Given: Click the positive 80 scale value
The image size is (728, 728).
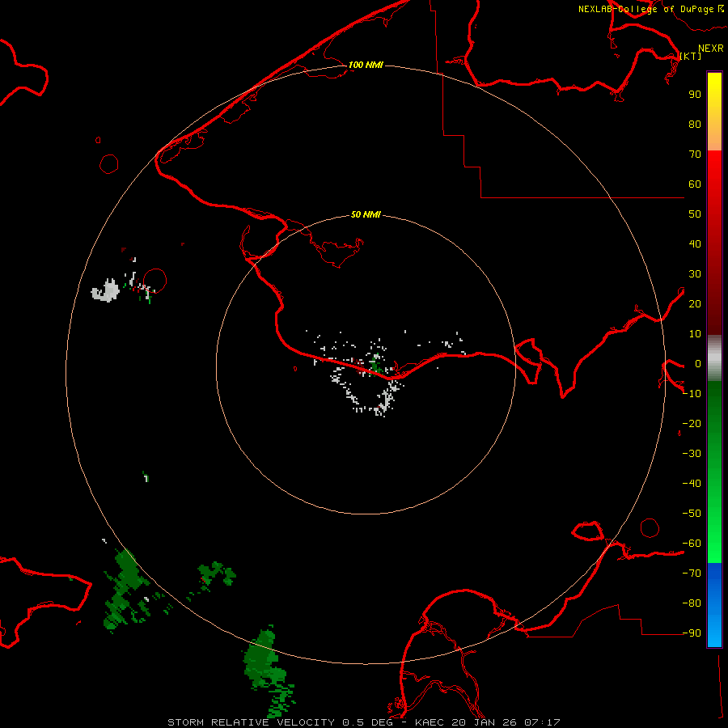Looking at the screenshot, I should 695,125.
